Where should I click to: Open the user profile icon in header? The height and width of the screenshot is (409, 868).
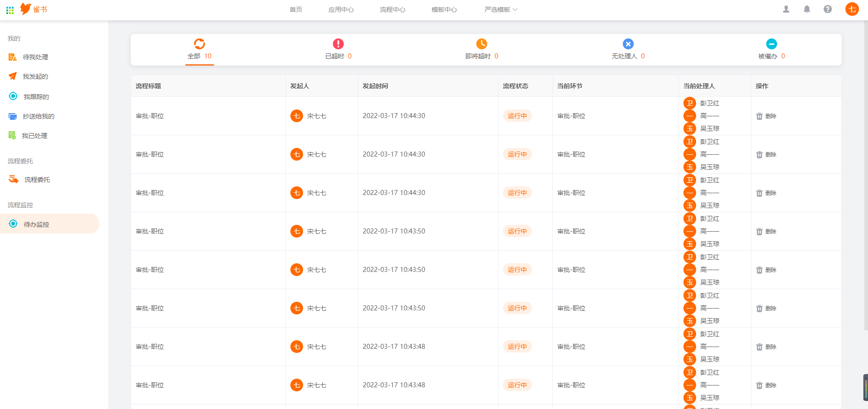click(786, 9)
